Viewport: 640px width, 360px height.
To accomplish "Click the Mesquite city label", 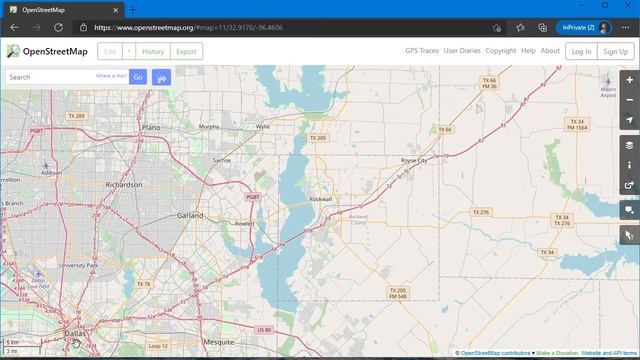I will click(219, 342).
